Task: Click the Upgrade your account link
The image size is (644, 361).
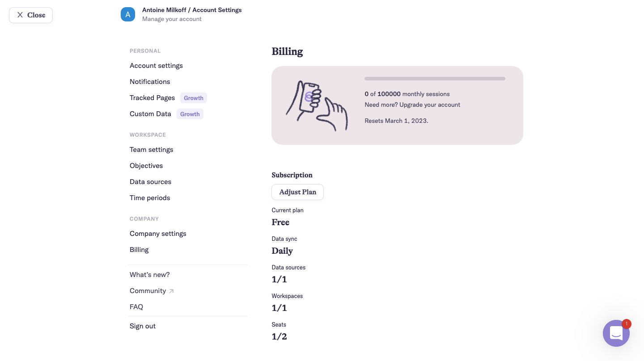Action: point(430,105)
